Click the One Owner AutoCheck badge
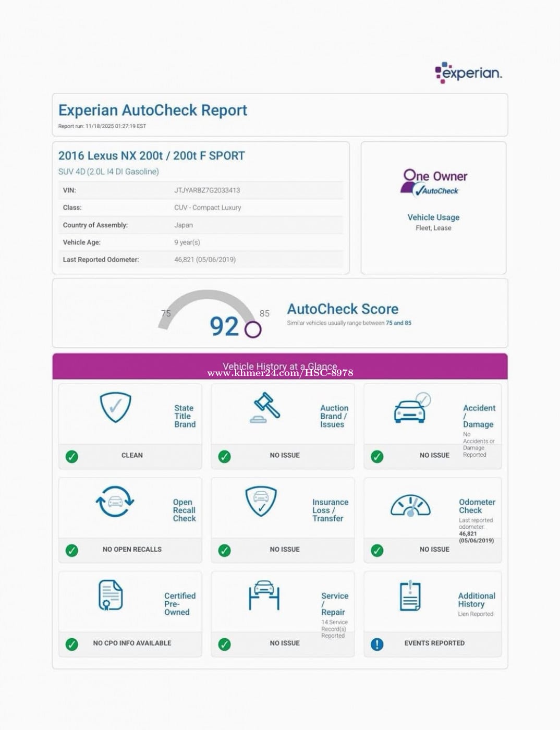 pyautogui.click(x=434, y=183)
